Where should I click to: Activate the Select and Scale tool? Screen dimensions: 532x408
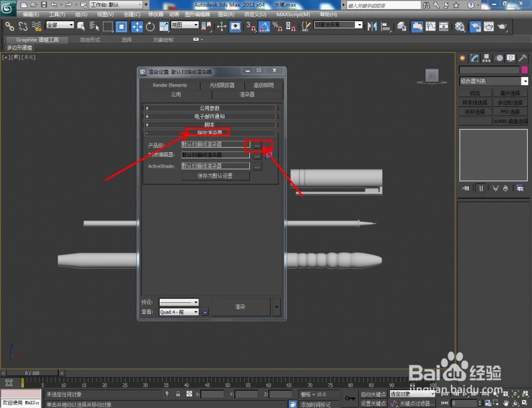163,27
